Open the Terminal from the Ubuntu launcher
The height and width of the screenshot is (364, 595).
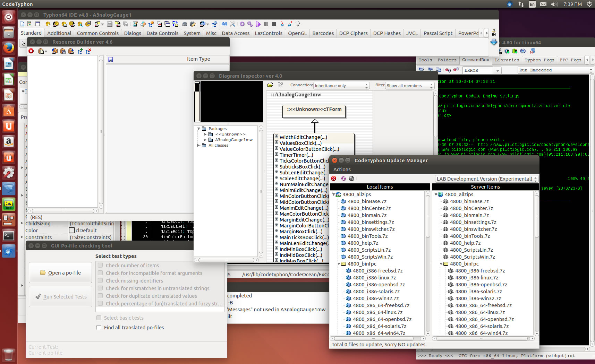pyautogui.click(x=9, y=235)
